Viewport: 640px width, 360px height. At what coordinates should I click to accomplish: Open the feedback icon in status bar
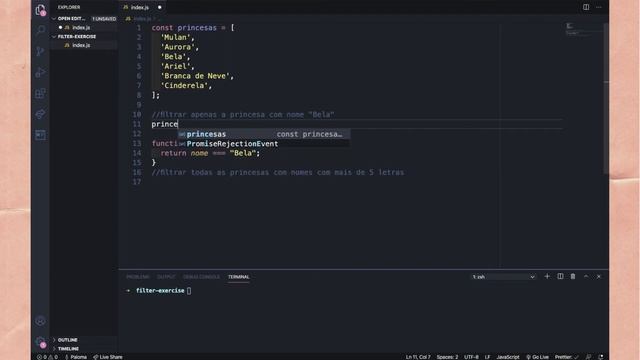[x=588, y=357]
